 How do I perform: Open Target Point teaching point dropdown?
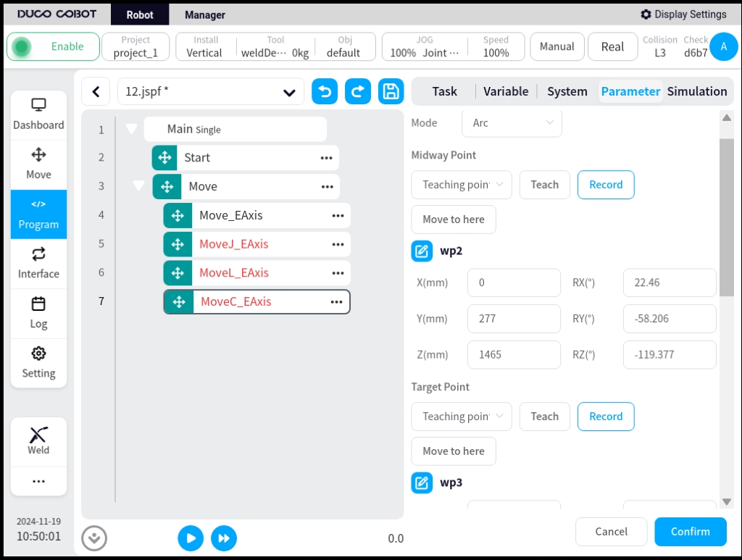(462, 417)
